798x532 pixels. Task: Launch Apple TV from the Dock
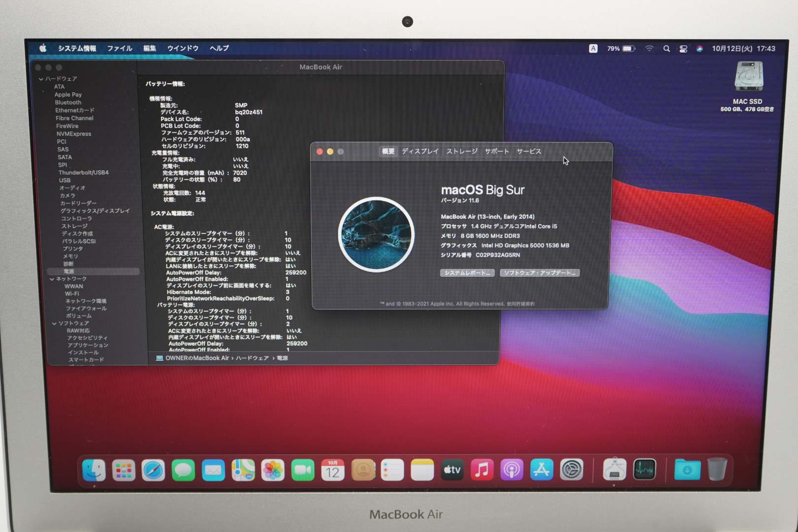pyautogui.click(x=452, y=470)
